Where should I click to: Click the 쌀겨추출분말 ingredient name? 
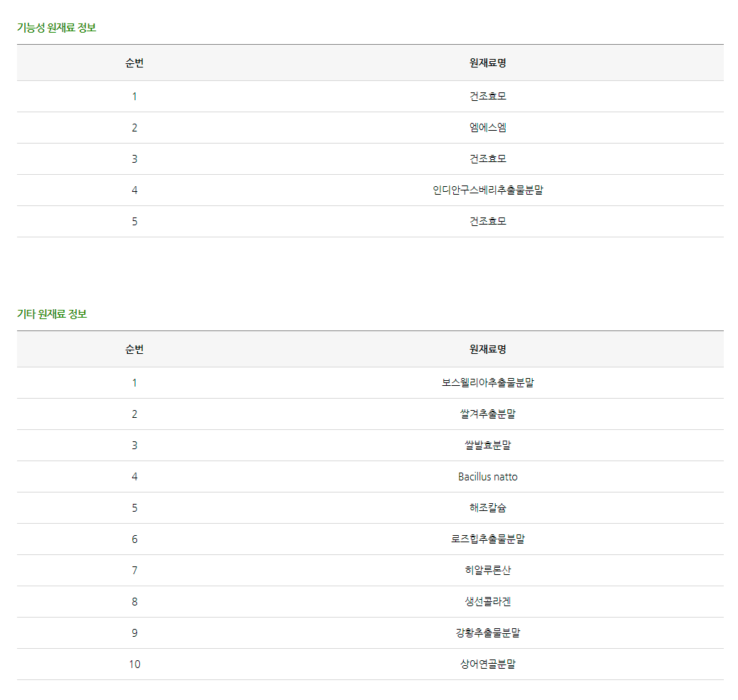487,414
